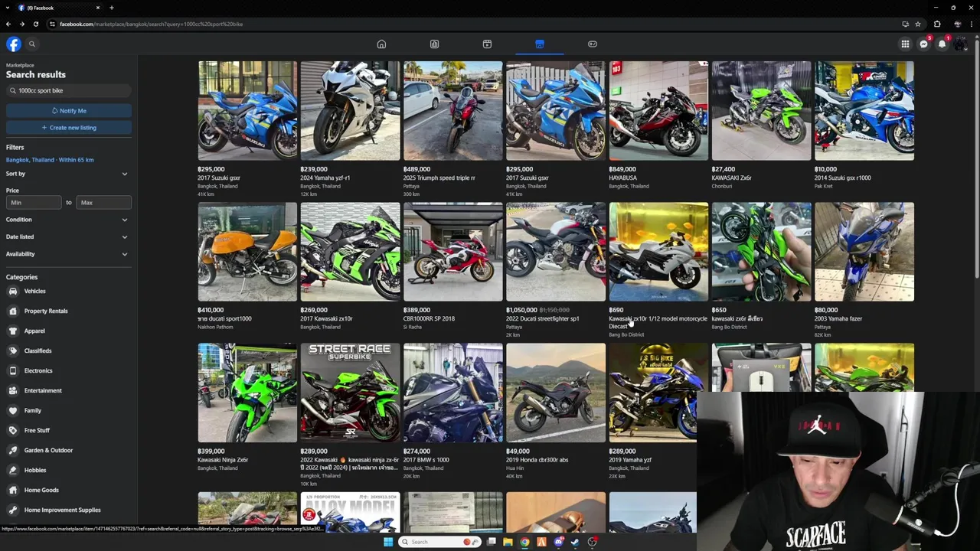The width and height of the screenshot is (980, 551).
Task: Bookmark this page with the star
Action: click(917, 24)
